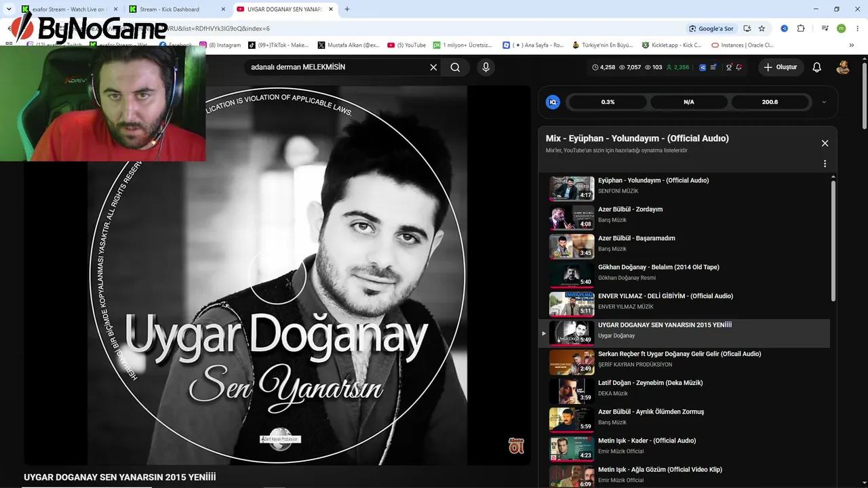Screen dimensions: 868x488
Task: Open the TikTok bookmark
Action: click(x=278, y=45)
